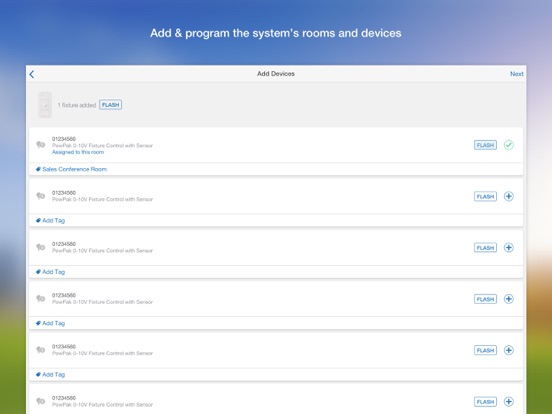Screen dimensions: 552x414
Task: Select the dimmer thumbnail beside 1 fixture added
Action: click(x=45, y=105)
